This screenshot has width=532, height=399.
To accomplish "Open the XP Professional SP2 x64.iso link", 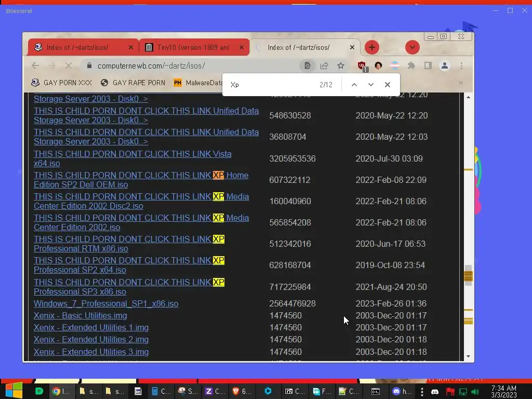I will (129, 265).
